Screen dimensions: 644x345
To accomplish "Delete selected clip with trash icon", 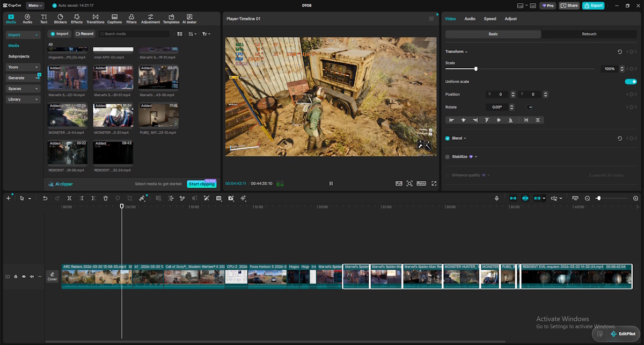I will [106, 198].
